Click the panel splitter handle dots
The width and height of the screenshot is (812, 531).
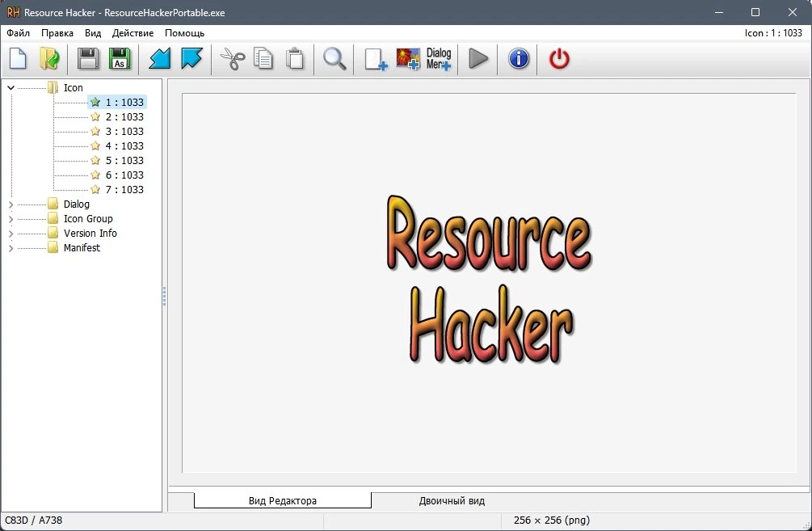[x=164, y=296]
